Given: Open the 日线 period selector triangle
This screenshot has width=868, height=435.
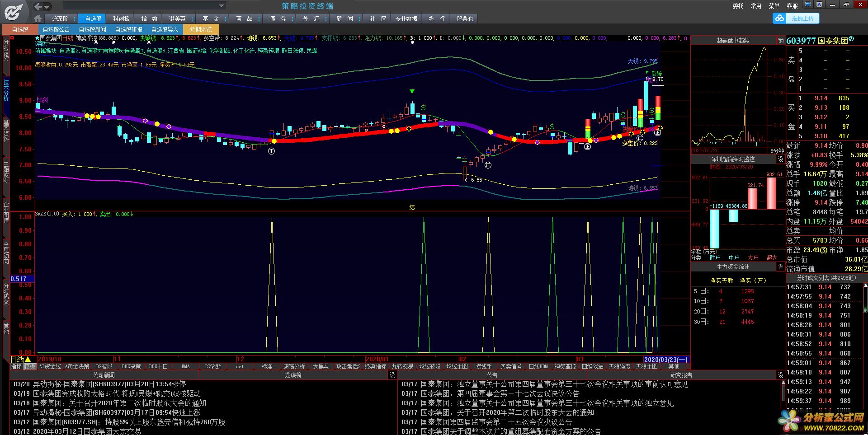Looking at the screenshot, I should (28, 359).
